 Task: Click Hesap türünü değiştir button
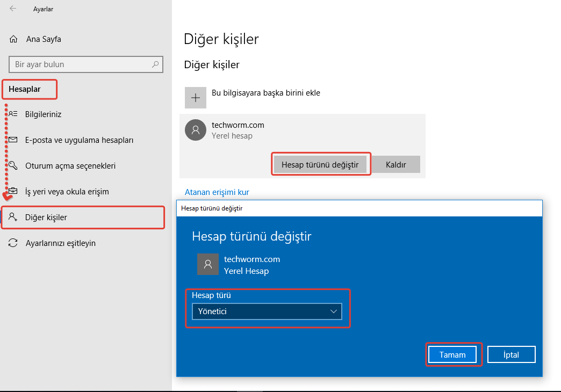(x=320, y=164)
